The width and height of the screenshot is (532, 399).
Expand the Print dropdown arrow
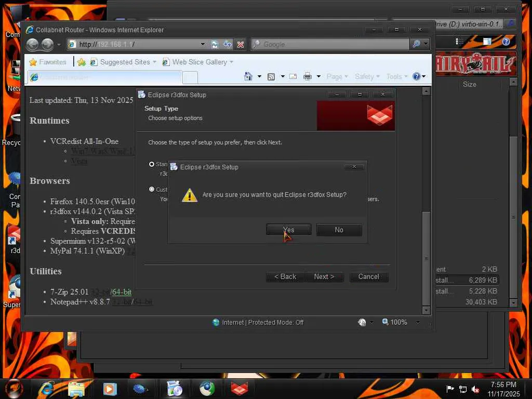click(x=318, y=77)
